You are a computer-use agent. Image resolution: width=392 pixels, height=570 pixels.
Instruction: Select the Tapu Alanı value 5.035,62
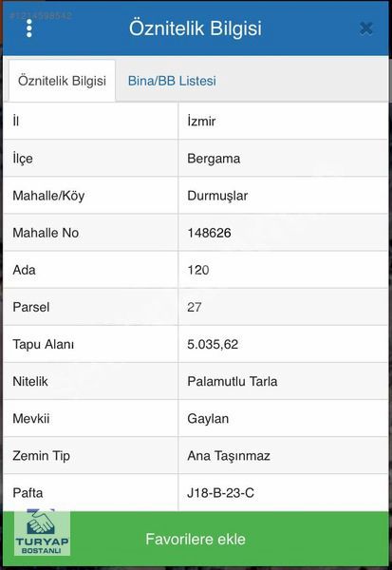213,344
